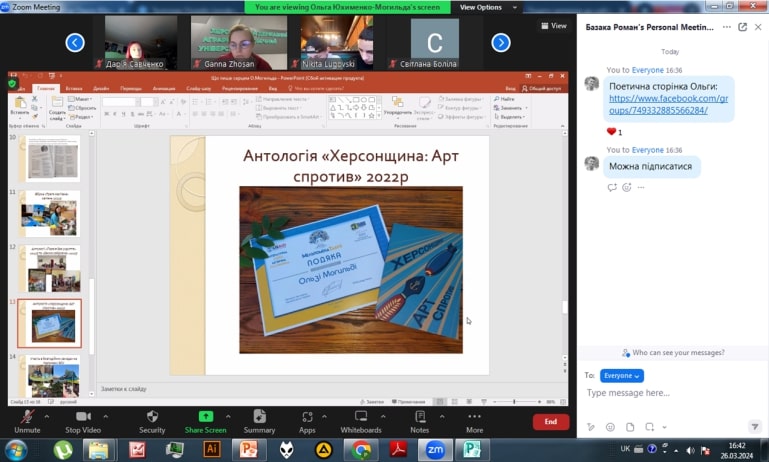Screen dimensions: 769x462
Task: Open the chat recipient Everyone dropdown
Action: (621, 376)
